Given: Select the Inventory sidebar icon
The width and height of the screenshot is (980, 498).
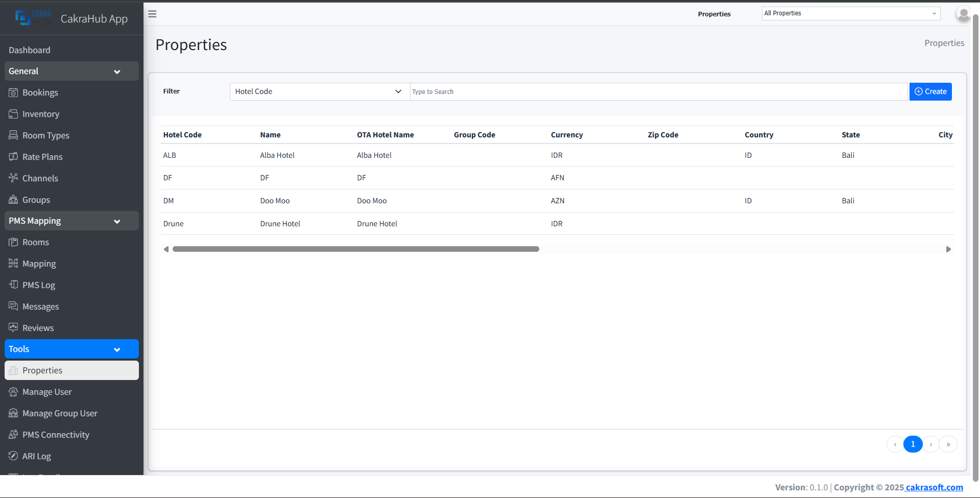Looking at the screenshot, I should 13,114.
